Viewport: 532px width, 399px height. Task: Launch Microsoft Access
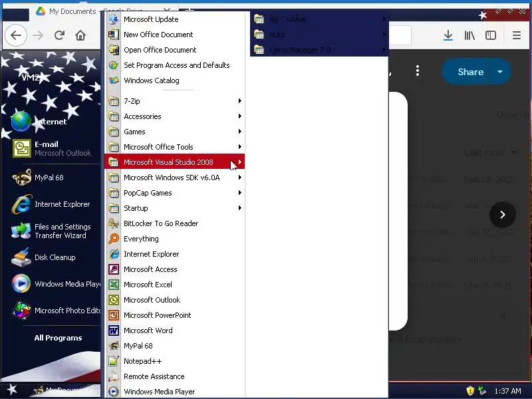pos(174,269)
